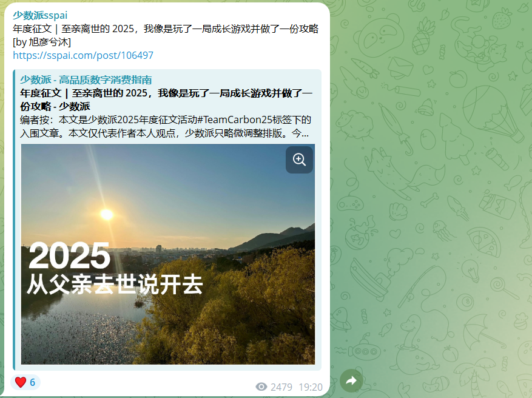Click the 19:20 message timestamp
This screenshot has height=398, width=532.
(x=311, y=387)
